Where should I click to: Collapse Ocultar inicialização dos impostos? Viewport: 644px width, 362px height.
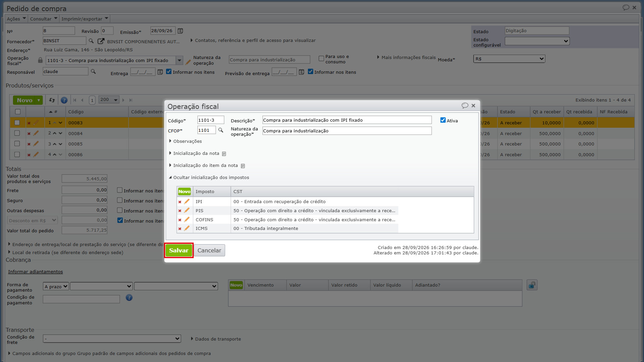click(x=209, y=177)
